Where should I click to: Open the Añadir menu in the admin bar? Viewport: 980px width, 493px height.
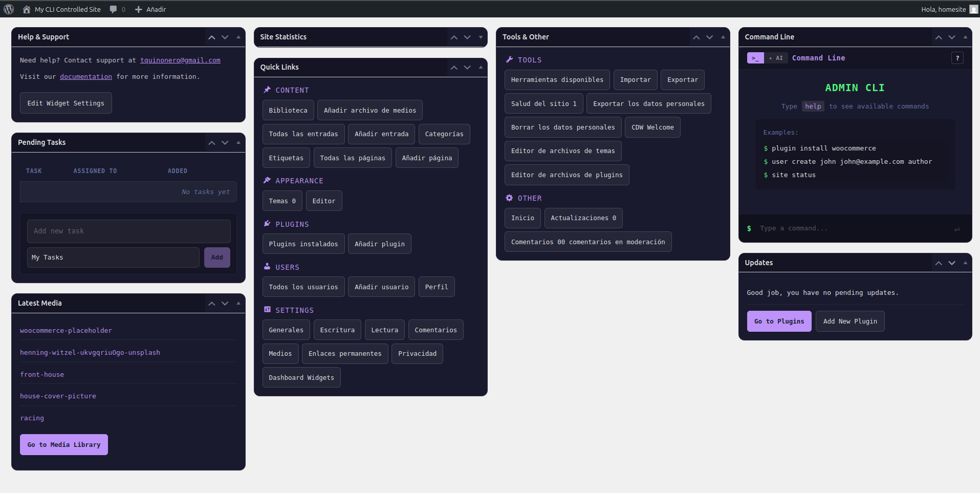point(150,9)
